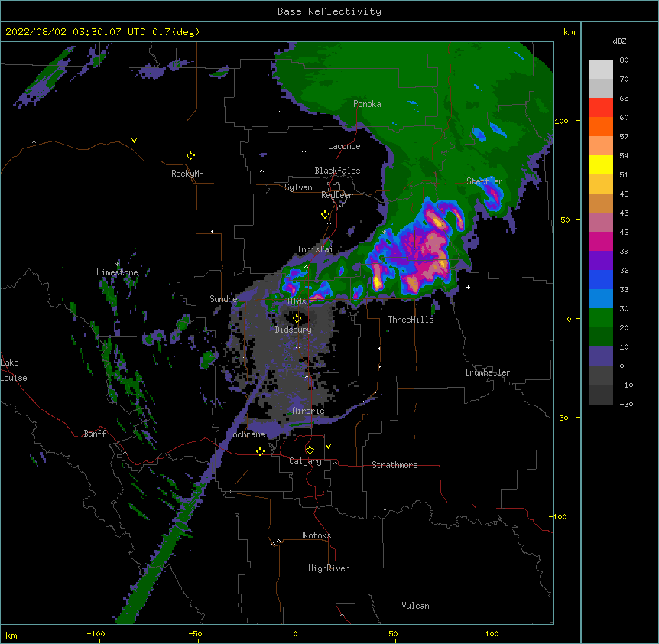Viewport: 659px width, 644px height.
Task: Select the red 60–65 dBZ legend swatch
Action: 601,108
